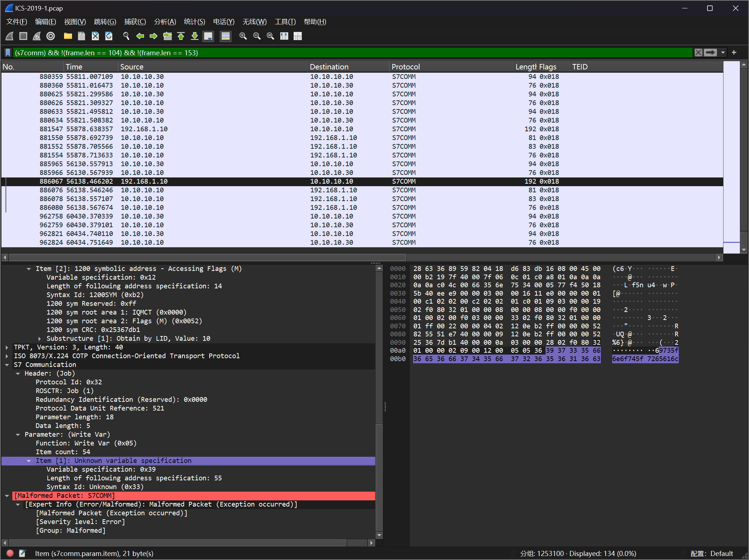The image size is (749, 560).
Task: Close this capture file icon
Action: 95,36
